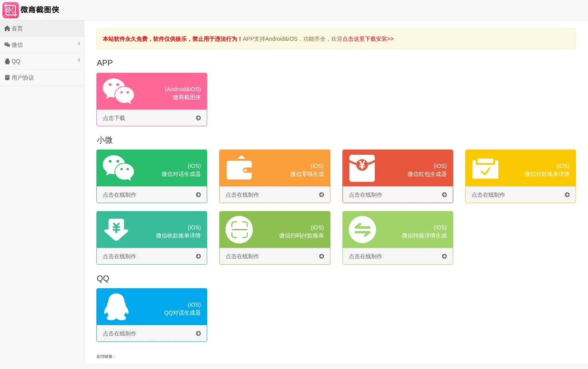Screen dimensions: 588x369
Task: Click the chat bubbles icon on 微信对话生成器
Action: pos(118,168)
